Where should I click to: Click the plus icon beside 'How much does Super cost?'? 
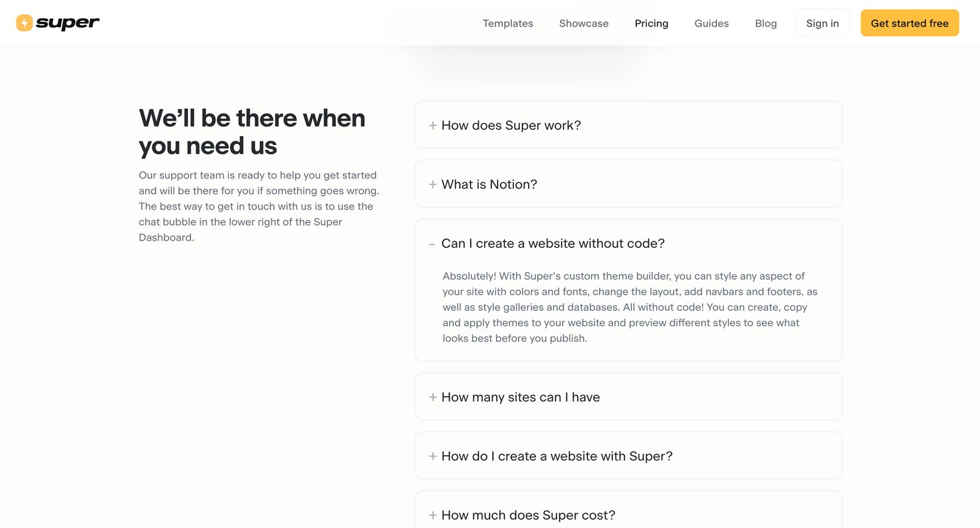pos(432,515)
